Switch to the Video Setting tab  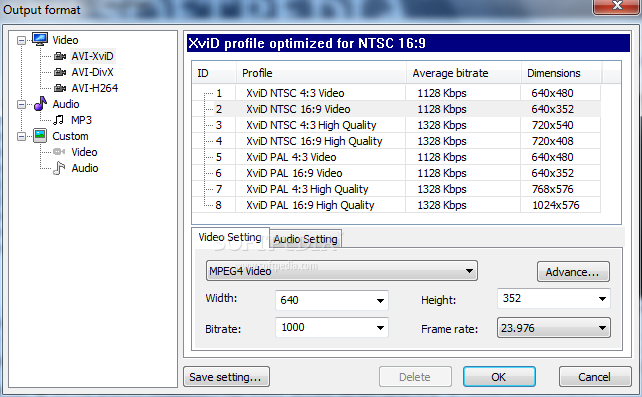(230, 237)
